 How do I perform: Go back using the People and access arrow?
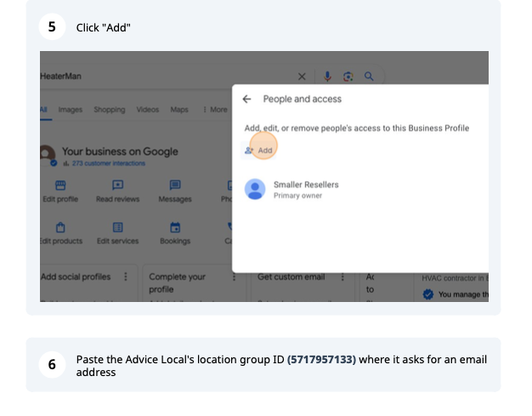246,100
